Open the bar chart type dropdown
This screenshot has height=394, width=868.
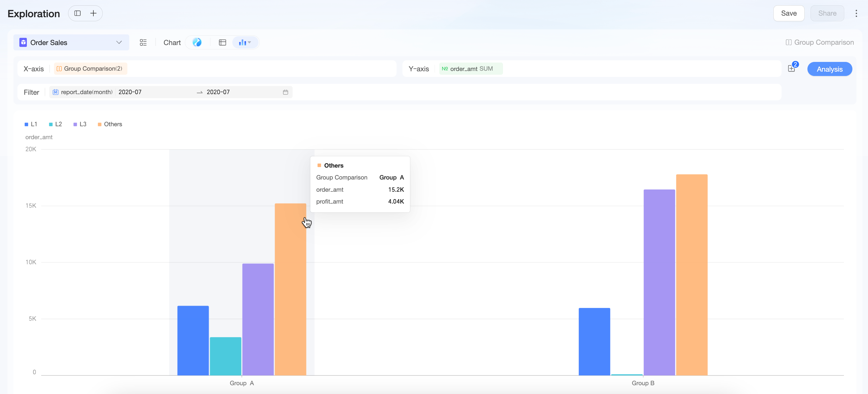(x=245, y=43)
